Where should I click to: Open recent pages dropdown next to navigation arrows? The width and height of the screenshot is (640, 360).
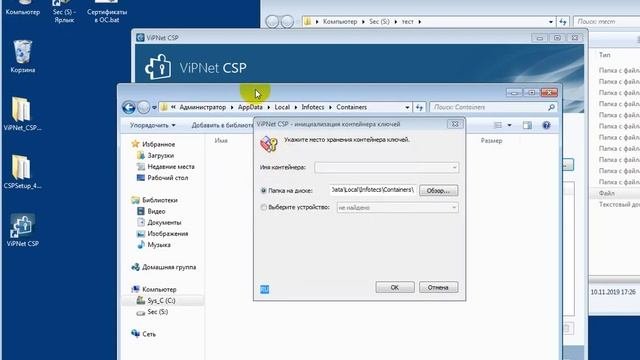point(154,107)
